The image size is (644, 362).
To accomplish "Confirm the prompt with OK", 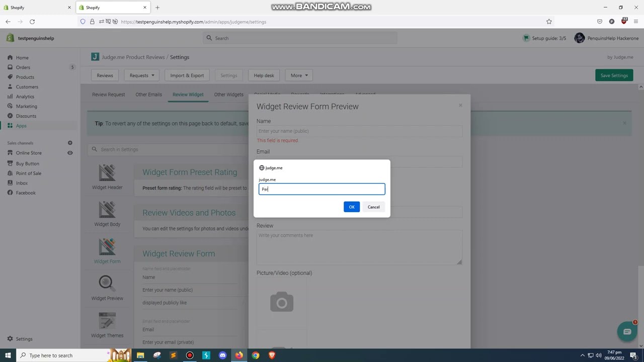I will click(352, 207).
